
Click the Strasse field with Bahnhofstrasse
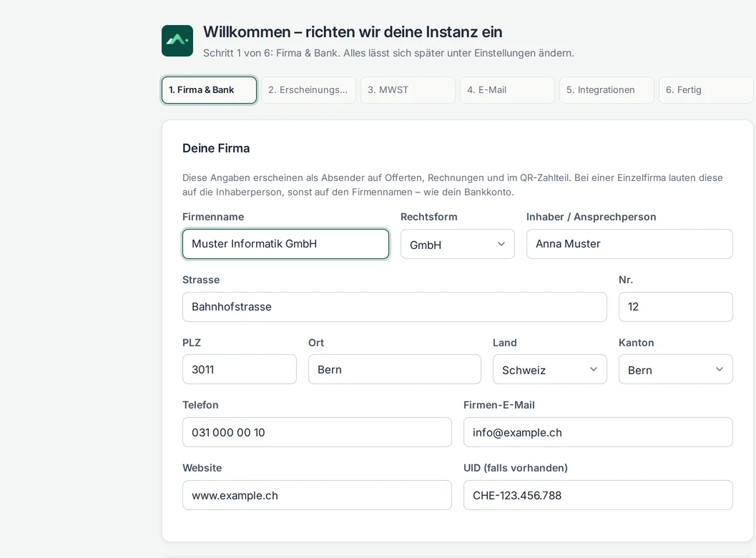[x=394, y=307]
